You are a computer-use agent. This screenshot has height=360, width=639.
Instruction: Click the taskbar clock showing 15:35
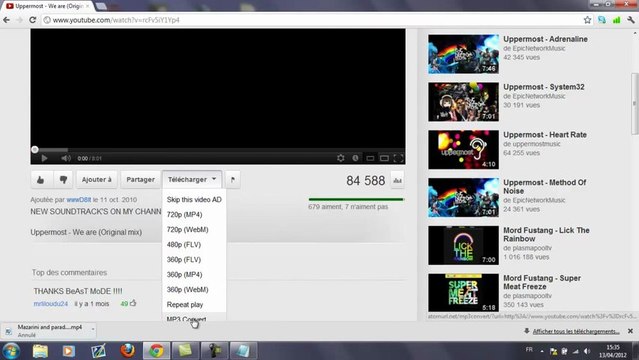[613, 351]
